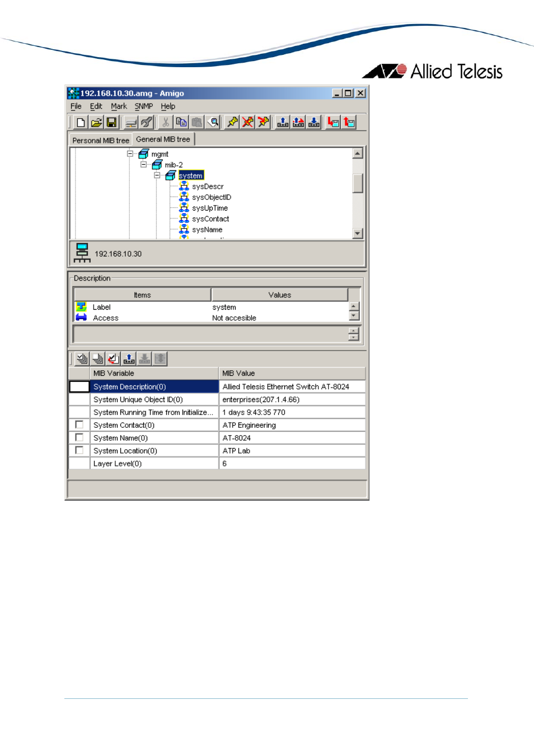Open the Mark menu
534x756 pixels.
point(119,106)
